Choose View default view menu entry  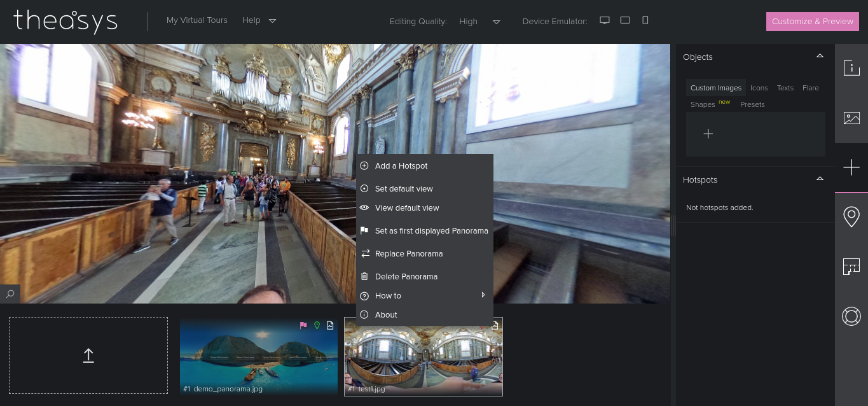click(x=425, y=208)
